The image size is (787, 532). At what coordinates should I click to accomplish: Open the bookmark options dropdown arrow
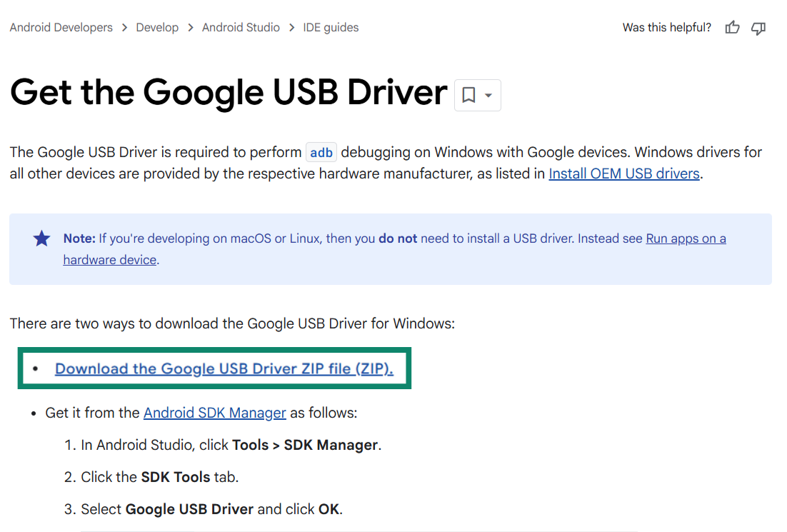click(487, 94)
